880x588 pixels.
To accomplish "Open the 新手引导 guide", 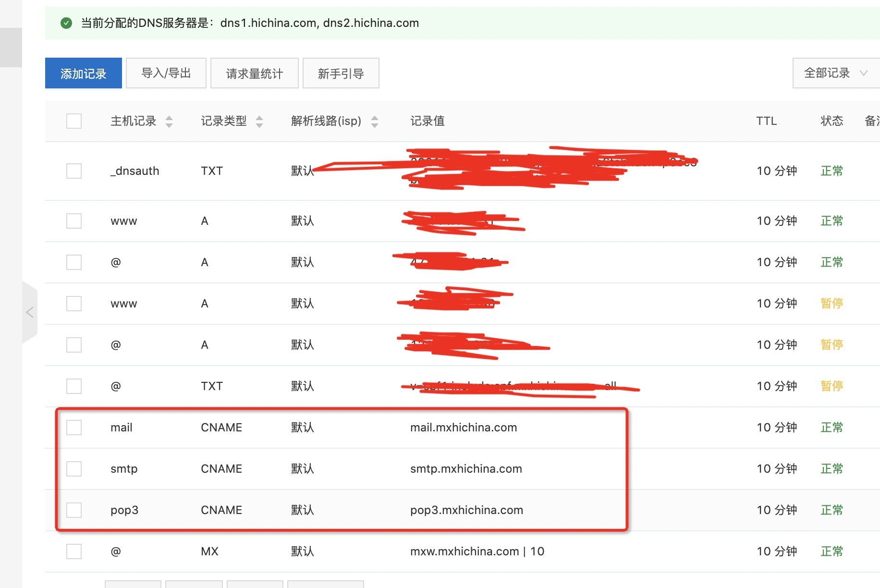I will click(341, 73).
